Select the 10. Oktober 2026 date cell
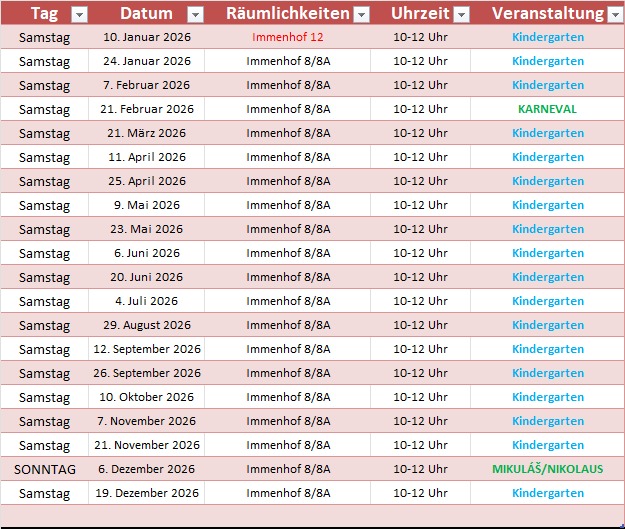The width and height of the screenshot is (625, 529). point(146,397)
